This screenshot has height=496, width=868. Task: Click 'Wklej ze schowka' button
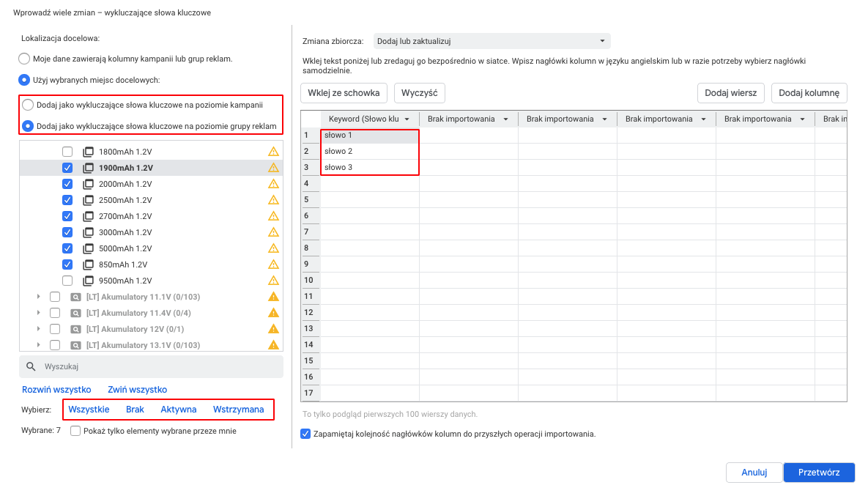(344, 93)
